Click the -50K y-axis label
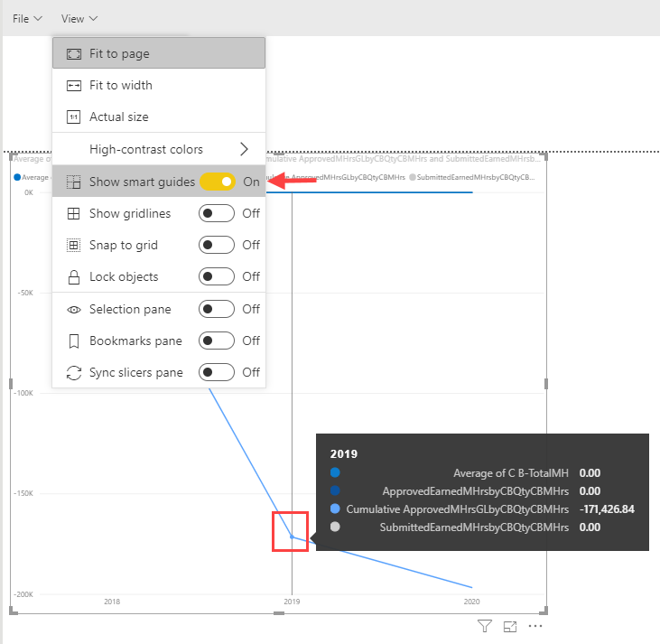 pos(25,293)
